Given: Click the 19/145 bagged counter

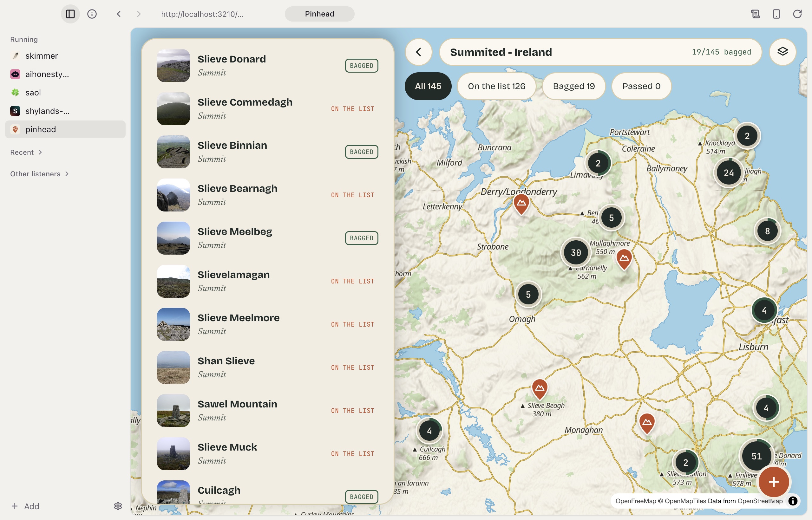Looking at the screenshot, I should [721, 52].
